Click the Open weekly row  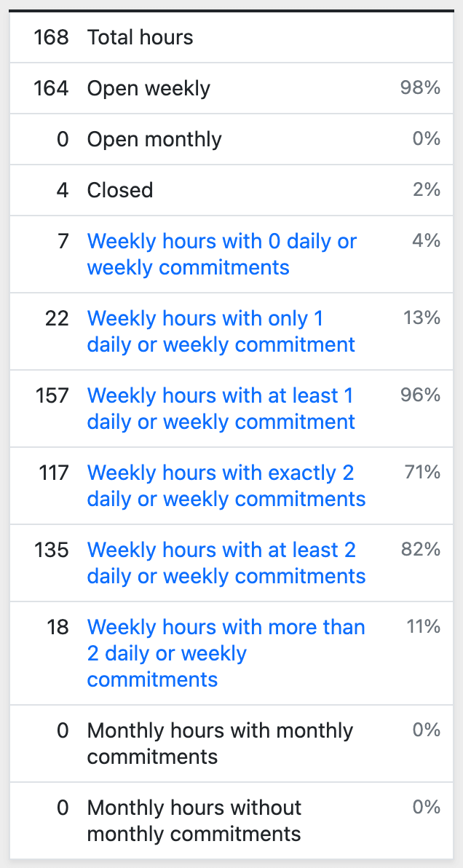coord(149,88)
